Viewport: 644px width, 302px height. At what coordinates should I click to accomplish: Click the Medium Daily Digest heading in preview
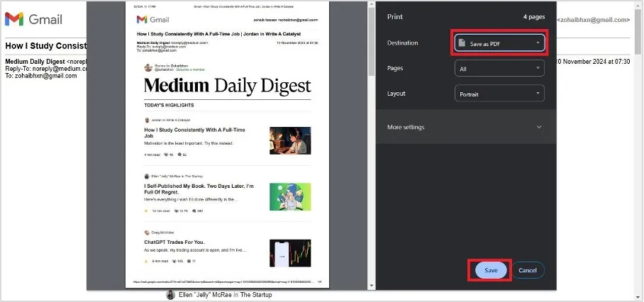pyautogui.click(x=227, y=85)
